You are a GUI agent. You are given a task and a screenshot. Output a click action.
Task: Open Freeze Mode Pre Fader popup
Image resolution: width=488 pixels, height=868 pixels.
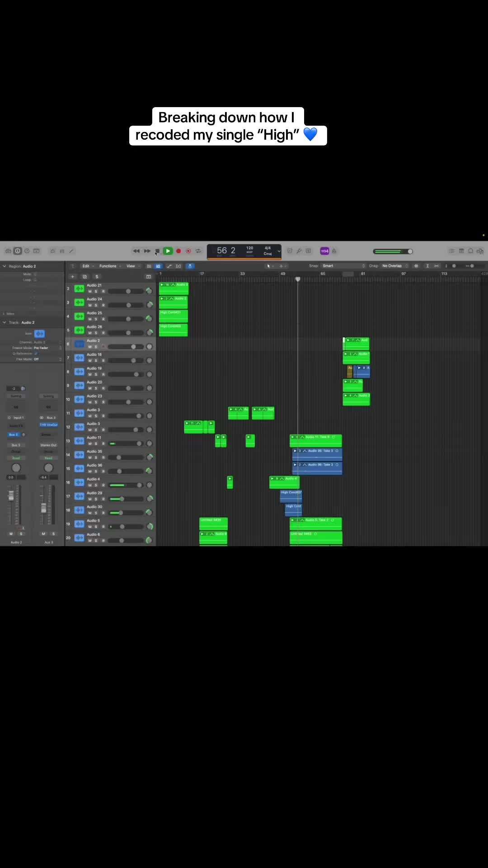tap(47, 348)
